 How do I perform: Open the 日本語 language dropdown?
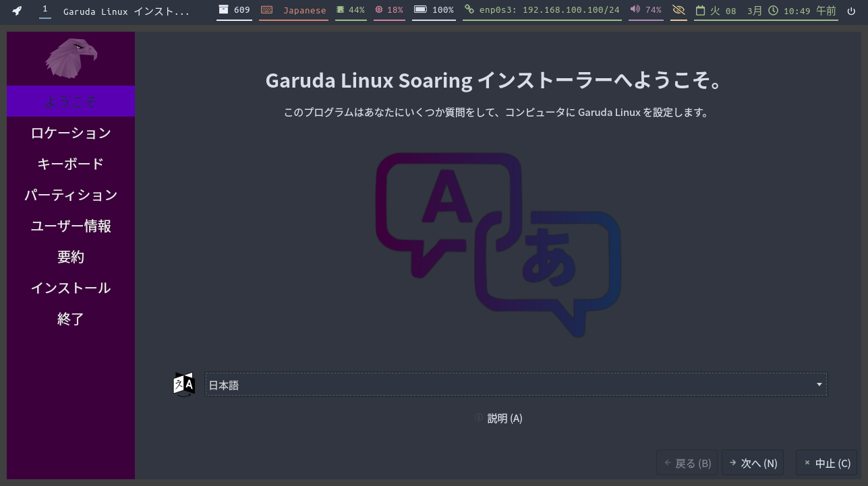[516, 385]
